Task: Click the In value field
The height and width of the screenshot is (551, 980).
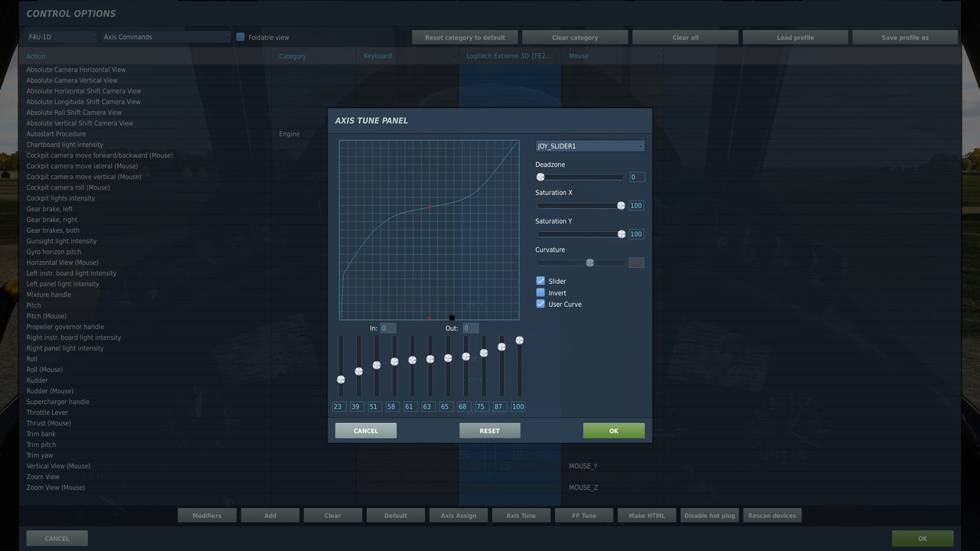Action: 388,328
